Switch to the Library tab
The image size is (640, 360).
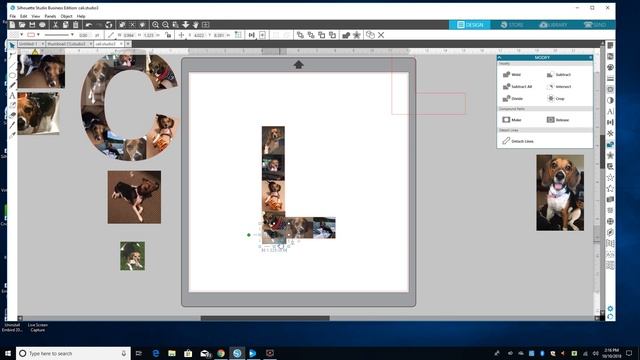tap(553, 25)
